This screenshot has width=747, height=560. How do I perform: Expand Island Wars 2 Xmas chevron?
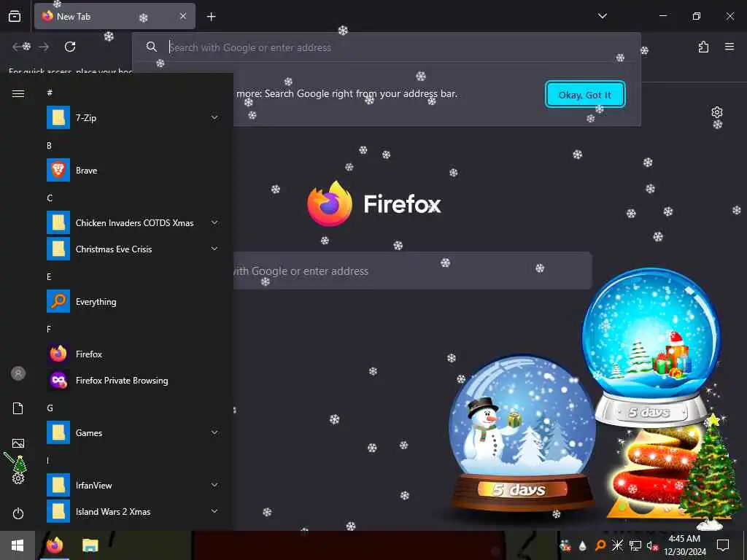click(x=214, y=511)
